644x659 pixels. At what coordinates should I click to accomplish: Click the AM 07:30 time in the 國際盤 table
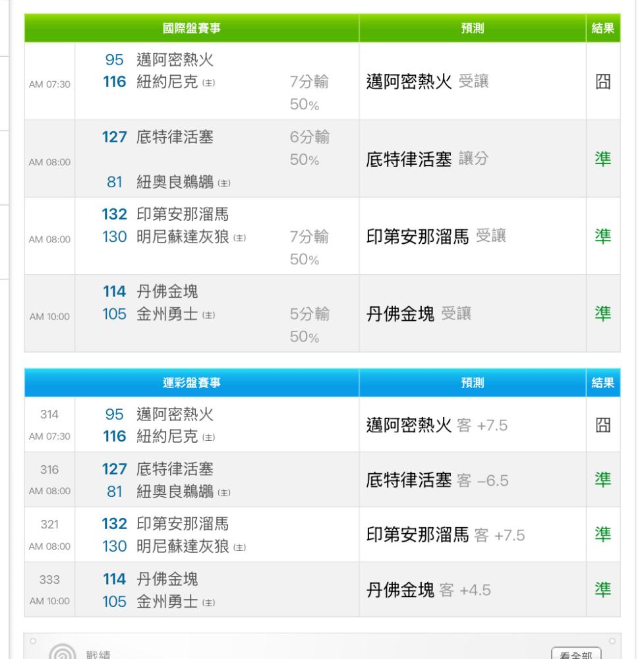[49, 84]
